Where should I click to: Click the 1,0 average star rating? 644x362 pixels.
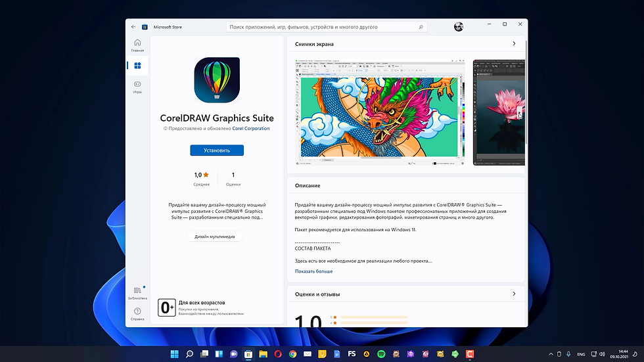coord(201,175)
